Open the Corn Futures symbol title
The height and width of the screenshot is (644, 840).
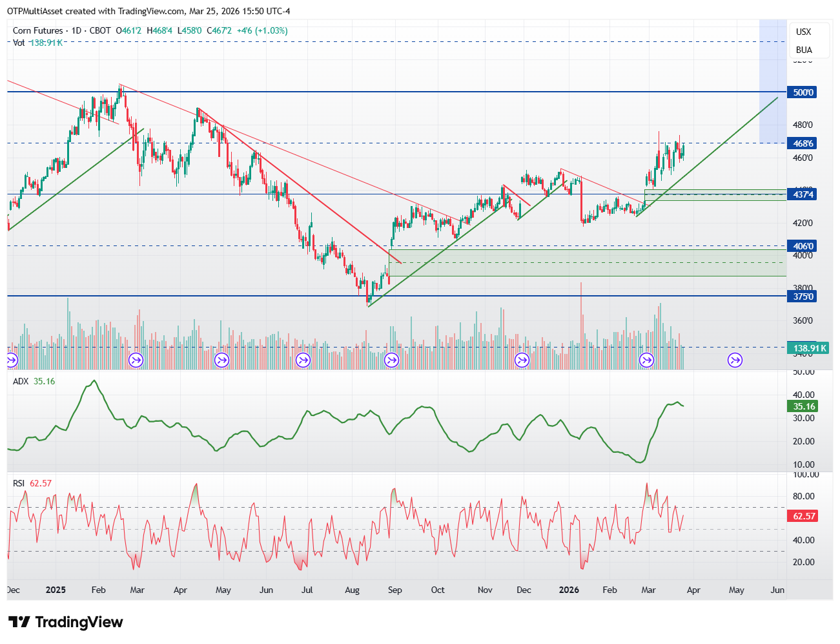(x=38, y=30)
